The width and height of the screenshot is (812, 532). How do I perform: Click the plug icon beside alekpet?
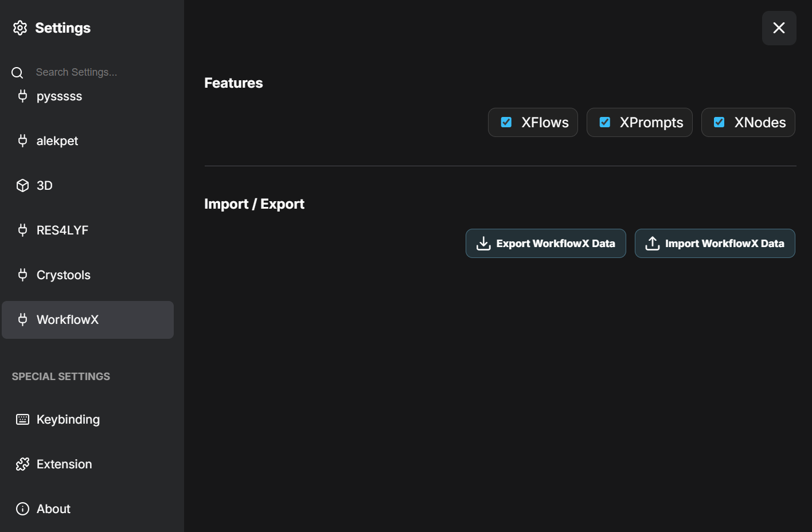pyautogui.click(x=22, y=140)
